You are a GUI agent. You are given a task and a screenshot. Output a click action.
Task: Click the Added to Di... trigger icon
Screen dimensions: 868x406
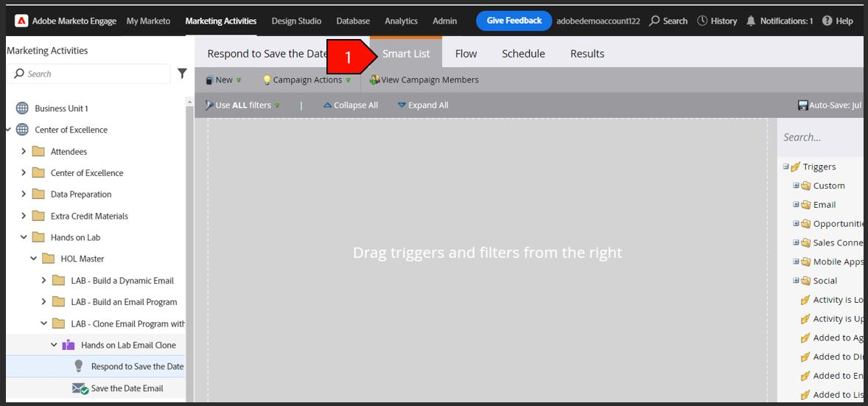click(805, 357)
